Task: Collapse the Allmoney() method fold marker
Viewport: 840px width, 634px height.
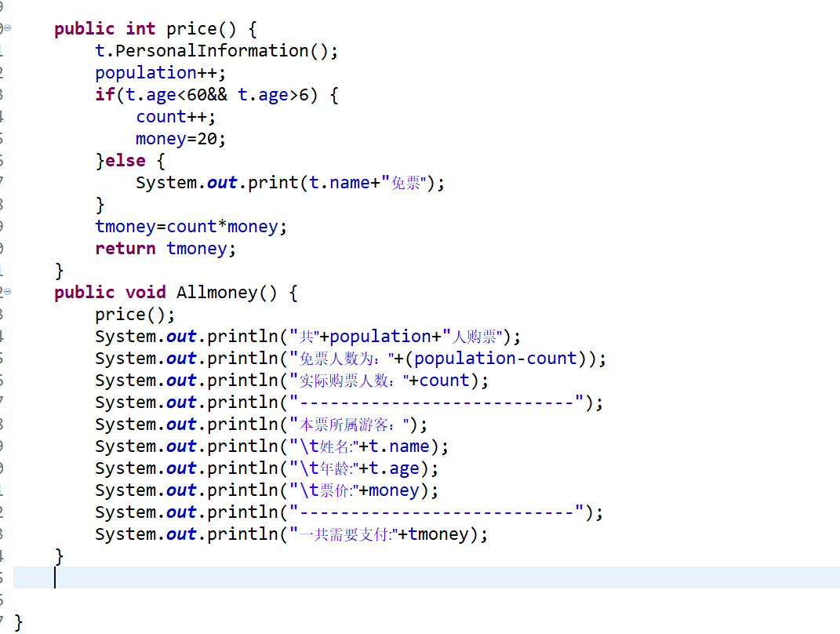Action: pos(8,292)
